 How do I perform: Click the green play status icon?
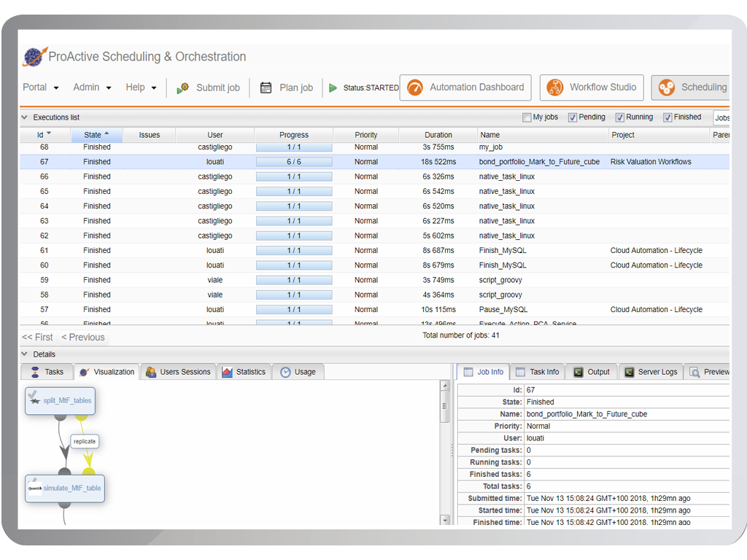tap(333, 87)
